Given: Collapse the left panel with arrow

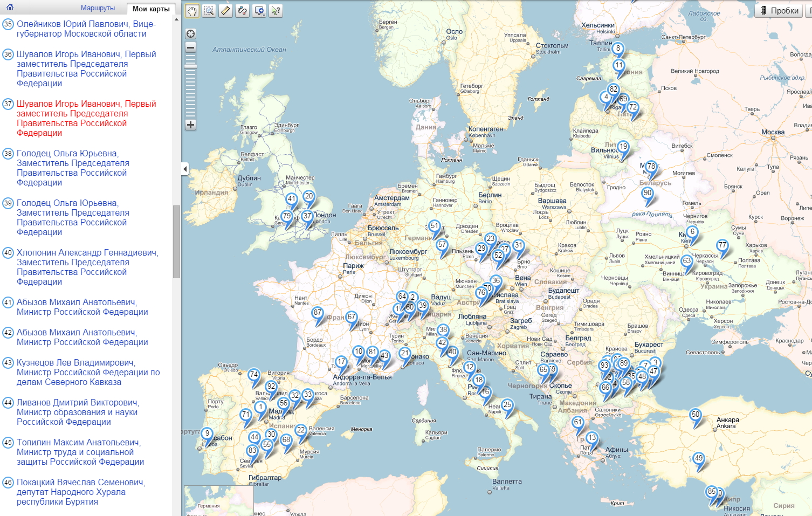Looking at the screenshot, I should (185, 169).
